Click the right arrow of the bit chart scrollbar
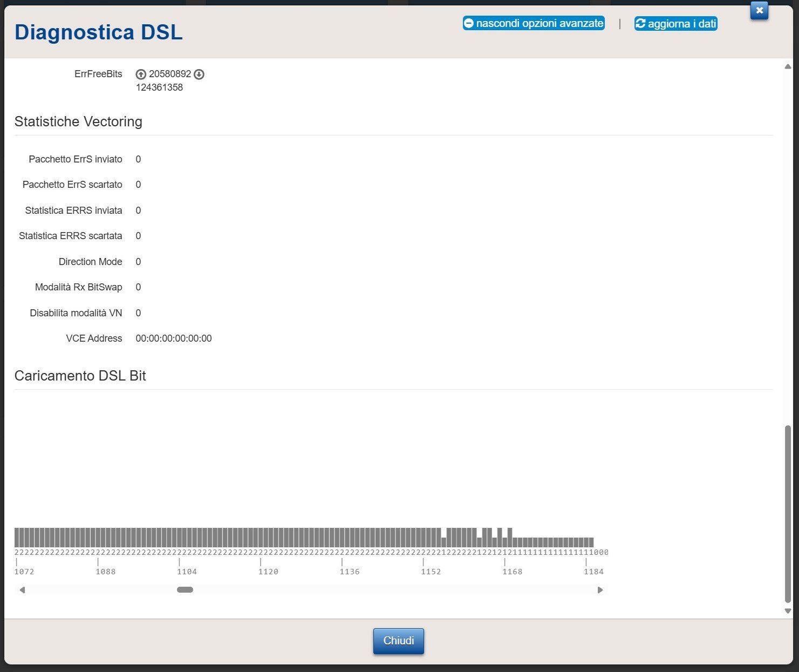799x672 pixels. click(600, 590)
